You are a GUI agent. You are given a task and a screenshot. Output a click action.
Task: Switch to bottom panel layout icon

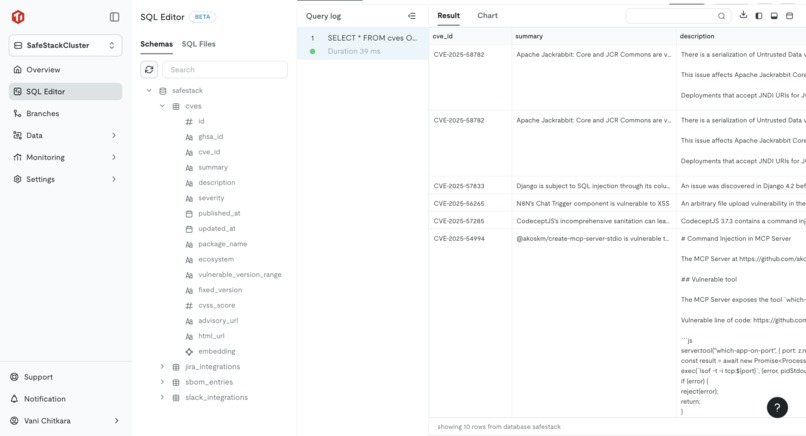tap(774, 16)
